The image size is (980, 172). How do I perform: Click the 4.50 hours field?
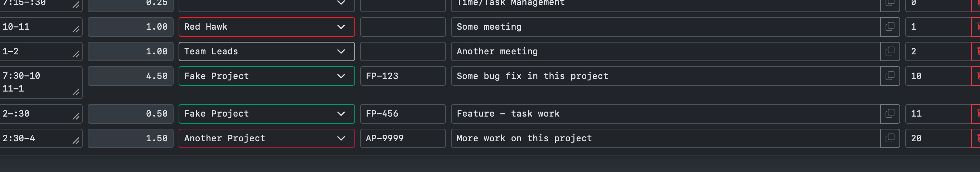[x=131, y=76]
